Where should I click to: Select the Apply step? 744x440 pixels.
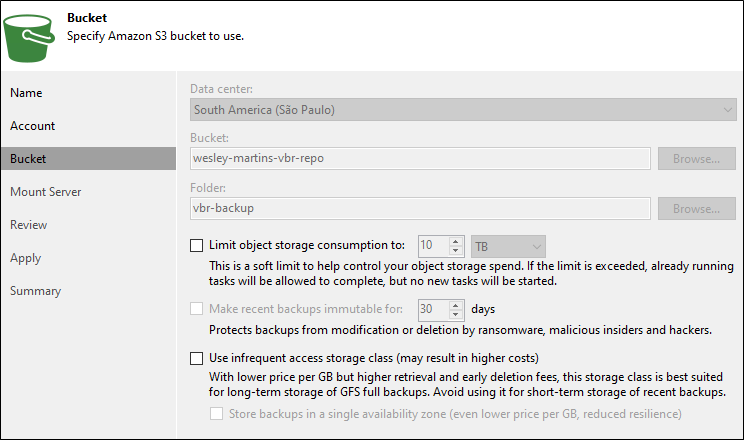click(x=26, y=258)
